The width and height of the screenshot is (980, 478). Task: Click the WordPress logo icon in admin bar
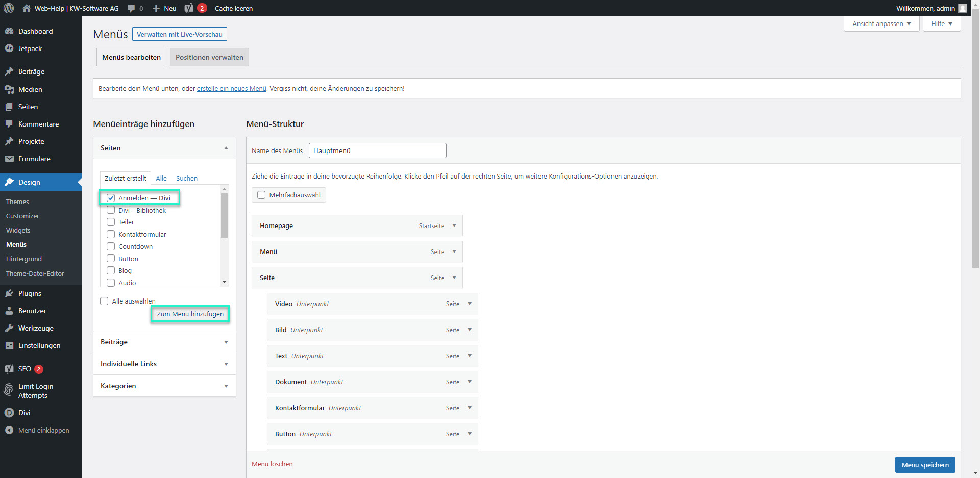pyautogui.click(x=9, y=8)
